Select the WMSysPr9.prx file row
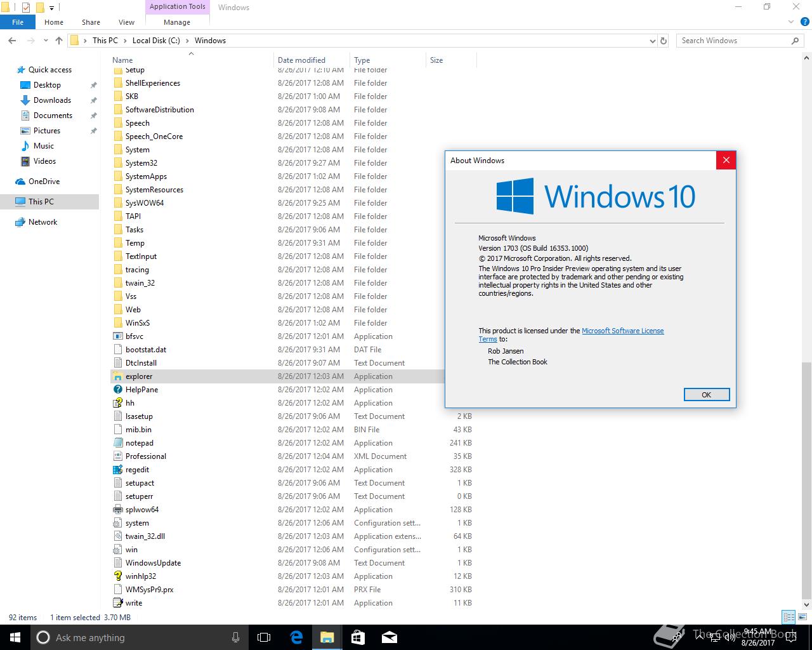Image resolution: width=812 pixels, height=650 pixels. 292,590
